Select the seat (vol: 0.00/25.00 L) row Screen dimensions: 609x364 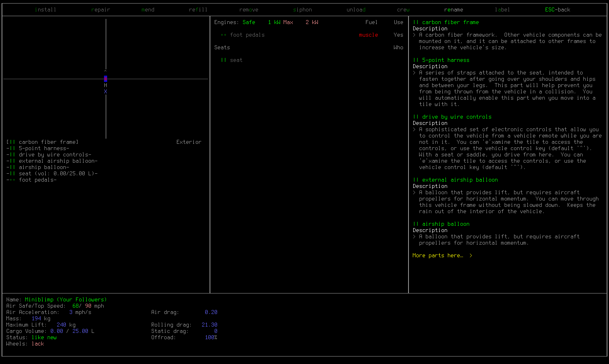52,173
